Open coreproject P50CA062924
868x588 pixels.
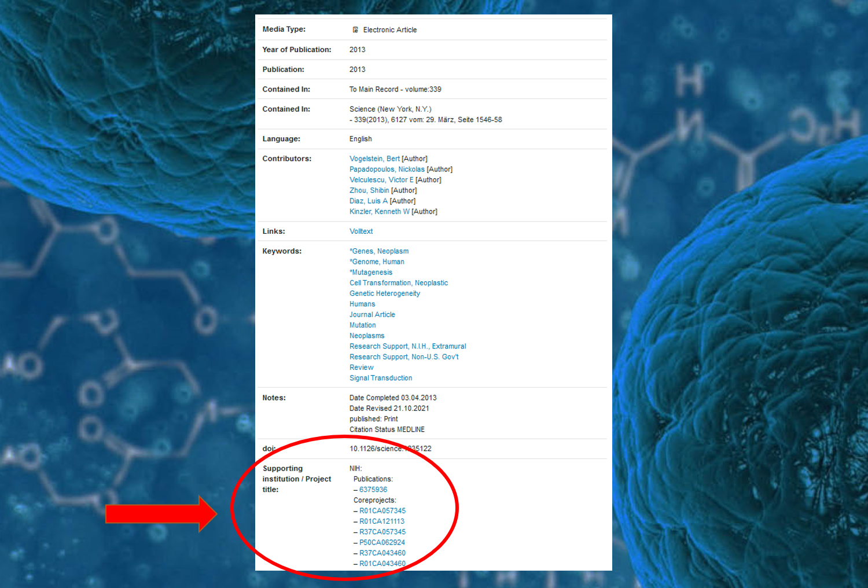(382, 543)
